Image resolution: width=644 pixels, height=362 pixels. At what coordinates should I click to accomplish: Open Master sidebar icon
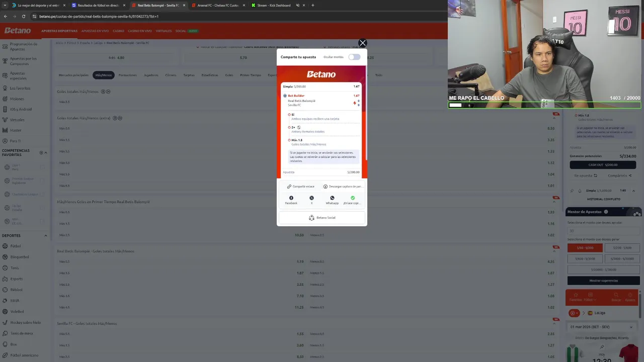tap(5, 130)
